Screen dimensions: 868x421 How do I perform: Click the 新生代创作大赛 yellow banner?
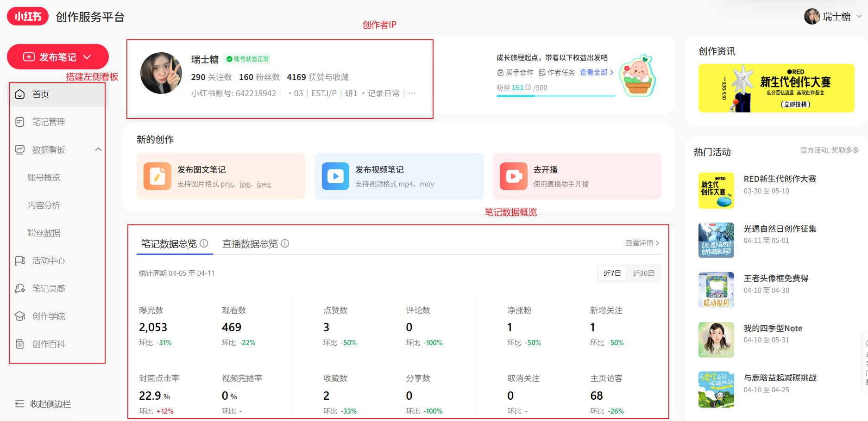tap(776, 88)
